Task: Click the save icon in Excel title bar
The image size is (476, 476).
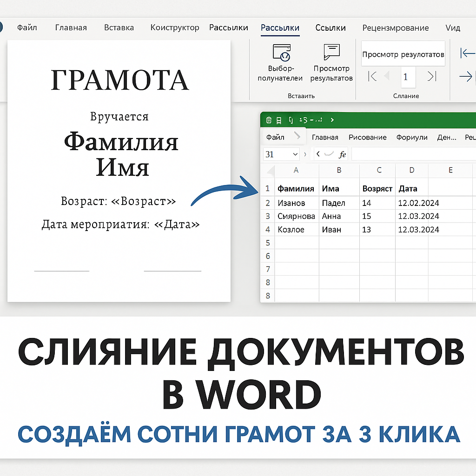Action: click(x=279, y=120)
